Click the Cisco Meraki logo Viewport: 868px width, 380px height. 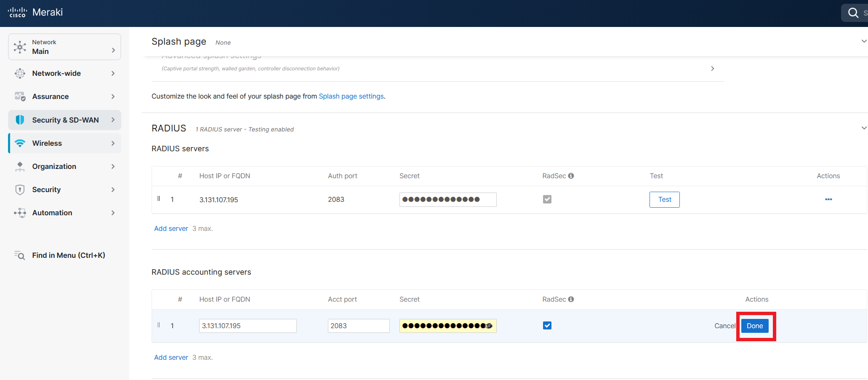click(x=35, y=12)
